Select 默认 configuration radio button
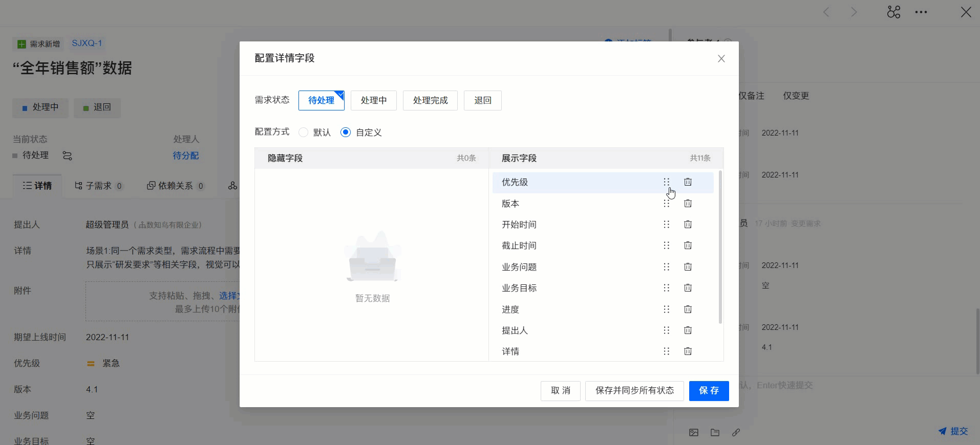 [x=304, y=132]
